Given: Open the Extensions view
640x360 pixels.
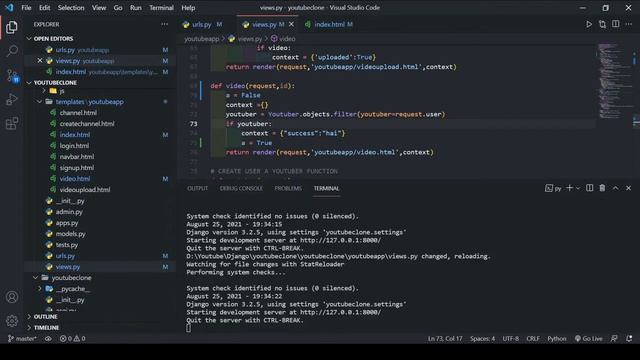Looking at the screenshot, I should click(x=12, y=123).
